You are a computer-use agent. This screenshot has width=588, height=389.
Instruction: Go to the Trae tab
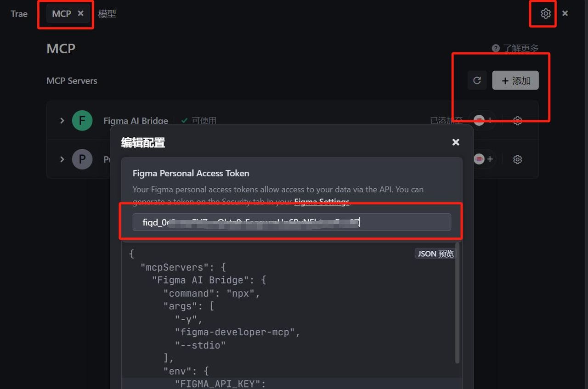pyautogui.click(x=19, y=14)
